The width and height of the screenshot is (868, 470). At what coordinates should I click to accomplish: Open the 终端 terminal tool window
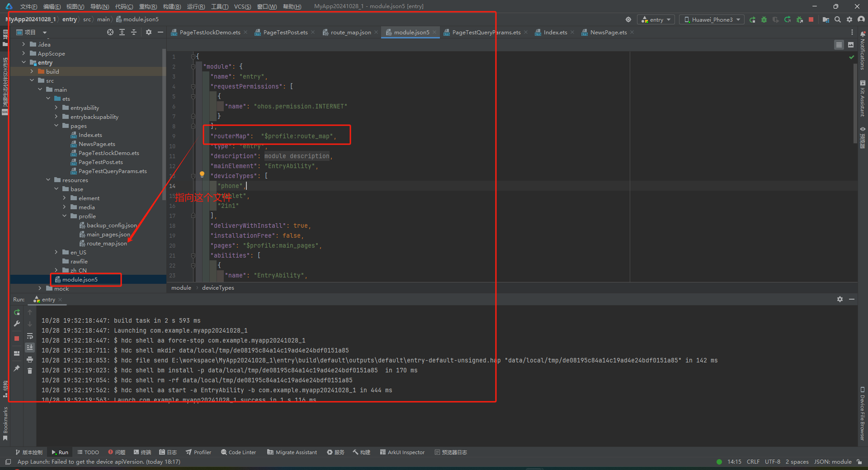[x=142, y=452]
